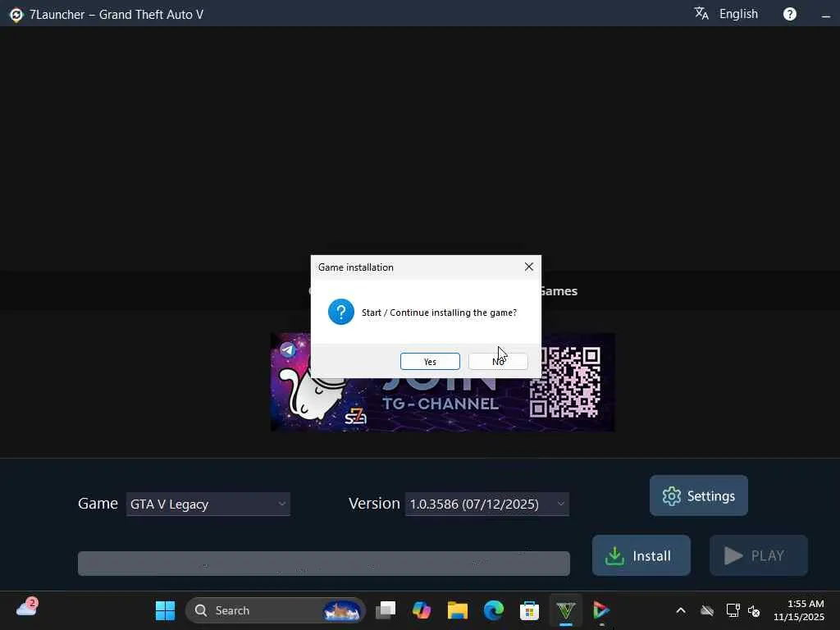Click the Telegram icon on the banner
The image size is (840, 630).
(288, 350)
